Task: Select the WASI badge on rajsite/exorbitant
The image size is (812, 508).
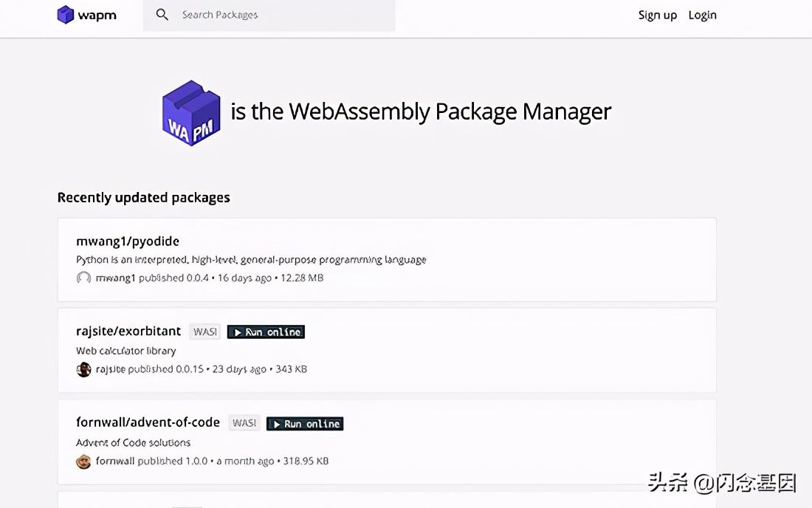Action: 204,332
